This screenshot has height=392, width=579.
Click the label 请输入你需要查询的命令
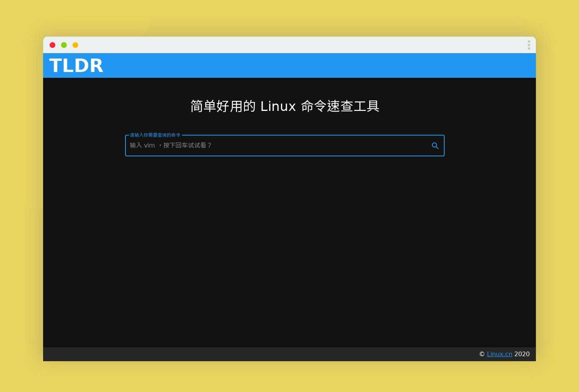[x=156, y=135]
